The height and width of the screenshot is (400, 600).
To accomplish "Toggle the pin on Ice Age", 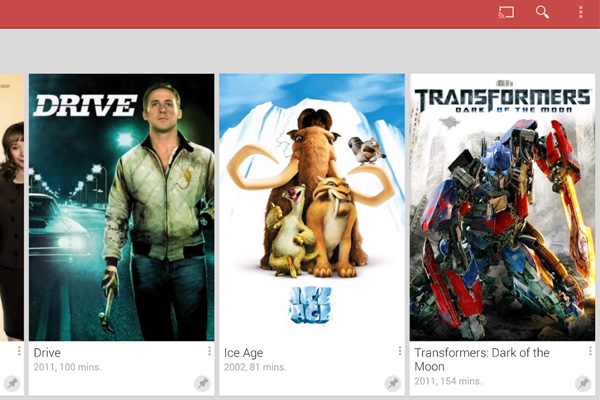I will (x=393, y=383).
